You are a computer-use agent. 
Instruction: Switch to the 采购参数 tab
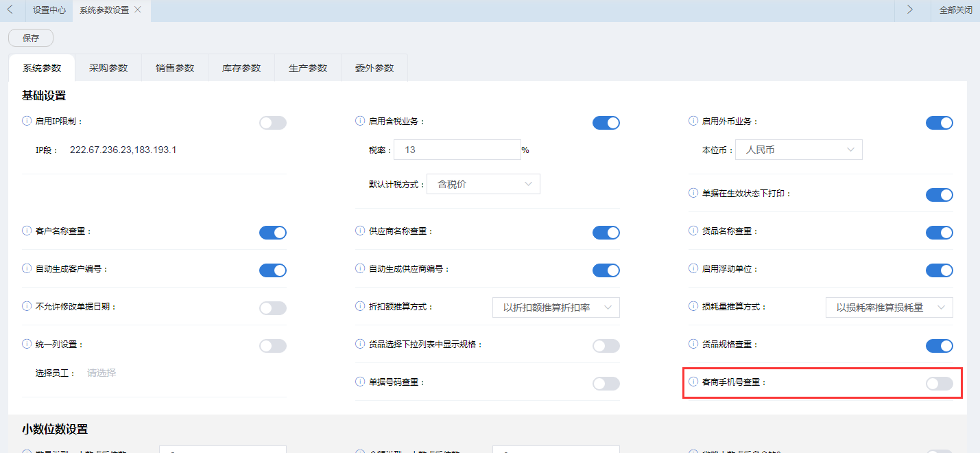[108, 68]
